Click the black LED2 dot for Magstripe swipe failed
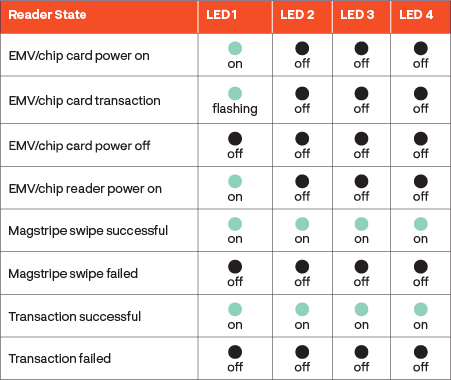The width and height of the screenshot is (451, 380). pos(302,267)
